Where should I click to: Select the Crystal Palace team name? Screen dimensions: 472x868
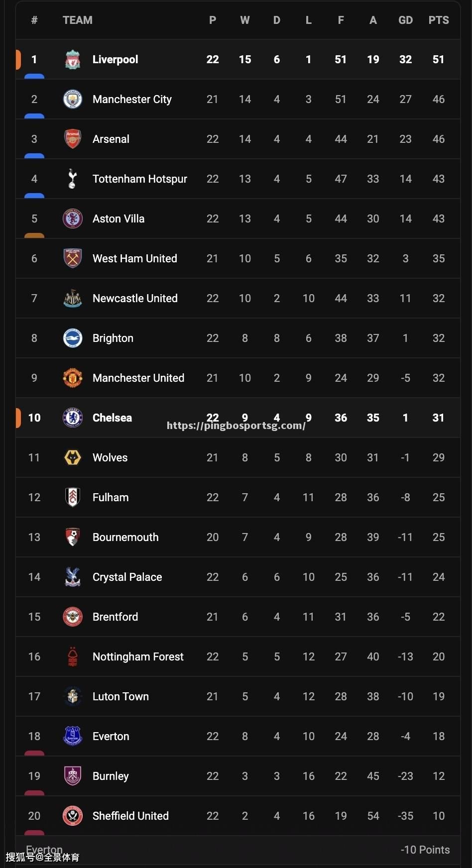pyautogui.click(x=127, y=577)
